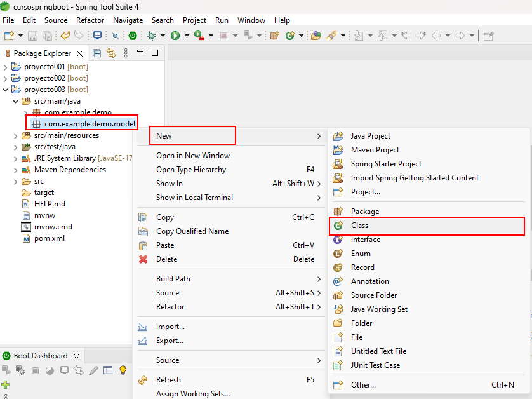
Task: Select Refresh in context menu
Action: (x=230, y=380)
